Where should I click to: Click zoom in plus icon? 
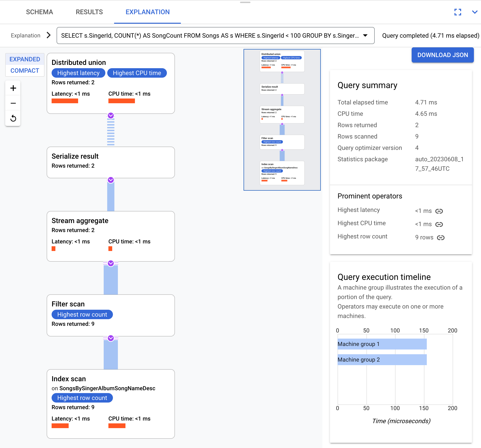pos(13,88)
